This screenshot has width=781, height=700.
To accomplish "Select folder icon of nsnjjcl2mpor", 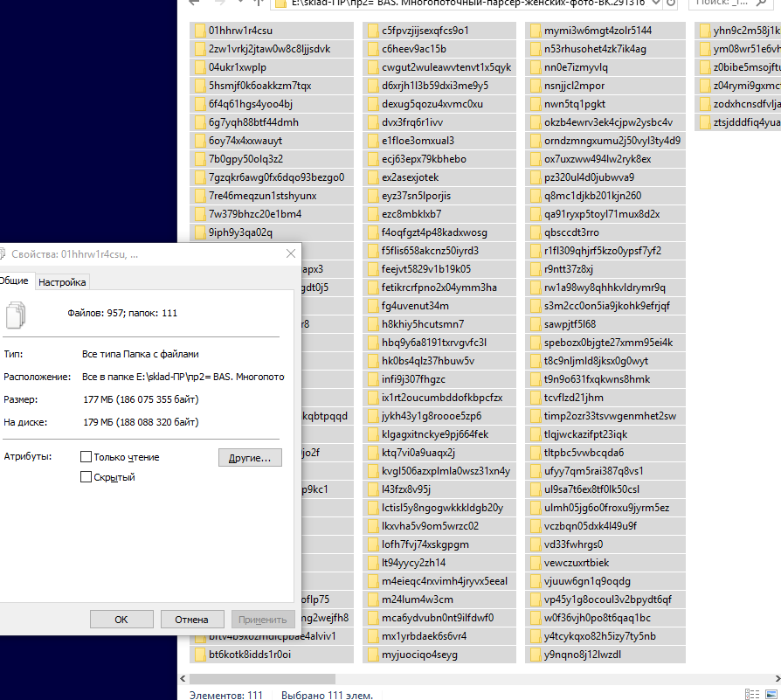I will 536,86.
